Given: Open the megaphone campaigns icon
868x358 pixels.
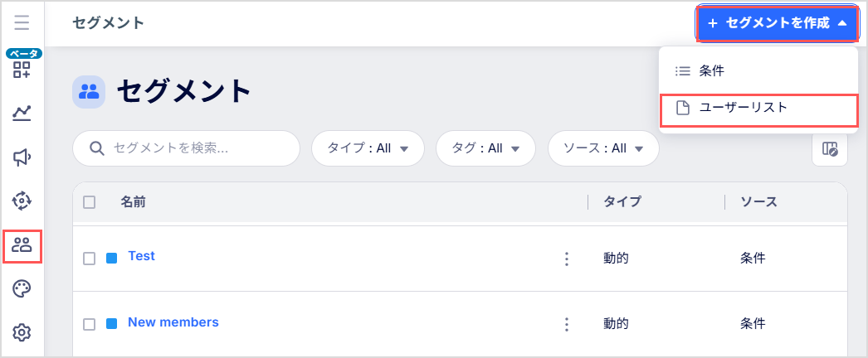Looking at the screenshot, I should pos(22,158).
